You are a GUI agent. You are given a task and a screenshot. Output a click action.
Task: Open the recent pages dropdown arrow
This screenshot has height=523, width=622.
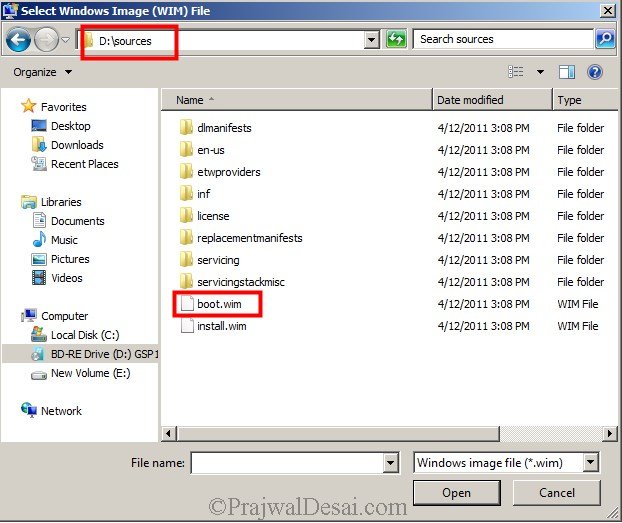pos(65,40)
